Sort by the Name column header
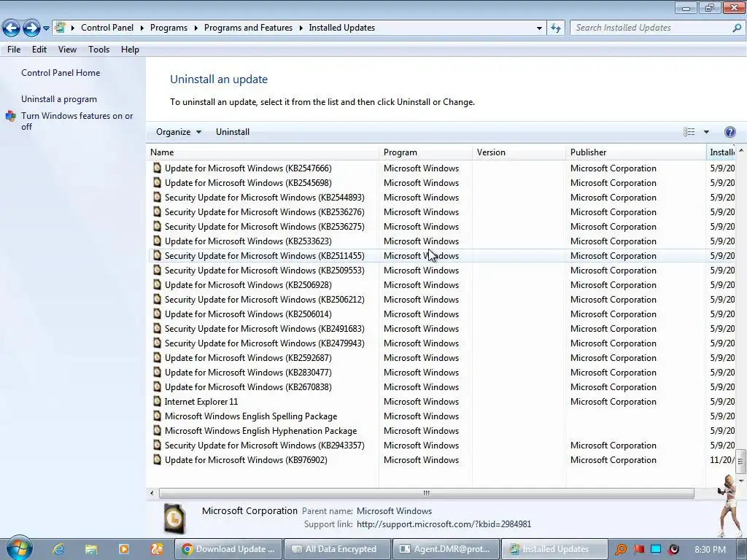 coord(263,152)
